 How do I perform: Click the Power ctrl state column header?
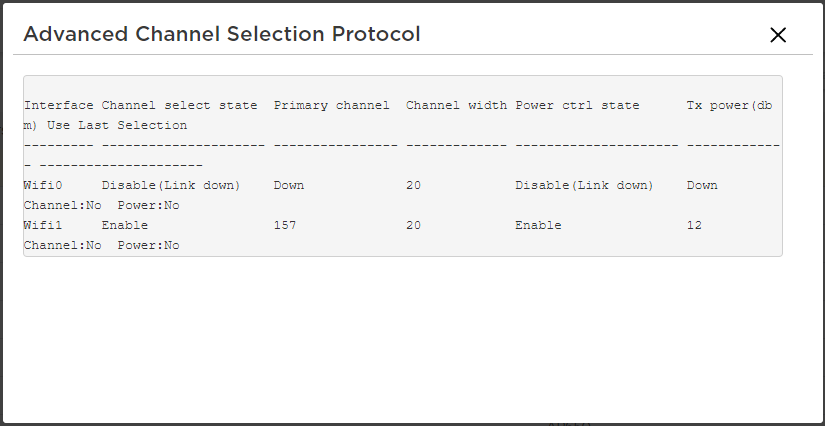pos(577,106)
